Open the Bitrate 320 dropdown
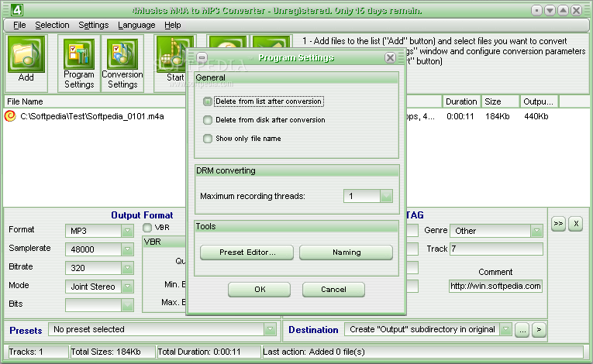This screenshot has width=593, height=364. [x=127, y=268]
